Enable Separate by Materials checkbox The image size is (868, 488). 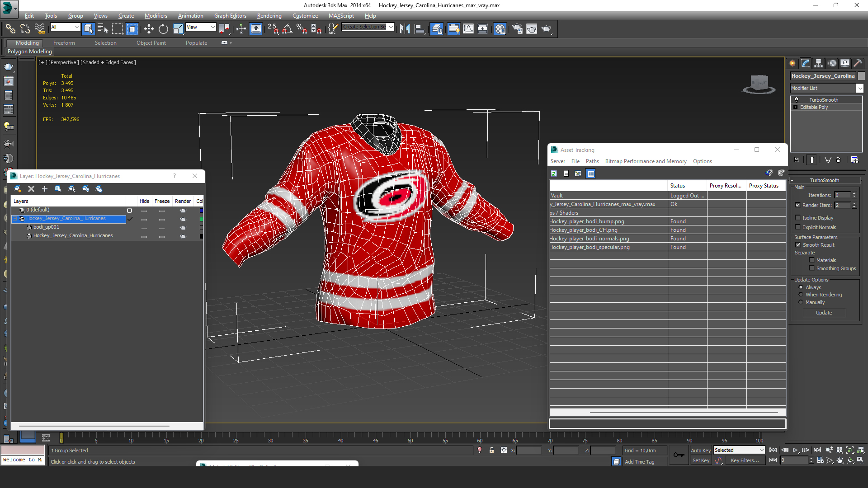[x=812, y=260]
